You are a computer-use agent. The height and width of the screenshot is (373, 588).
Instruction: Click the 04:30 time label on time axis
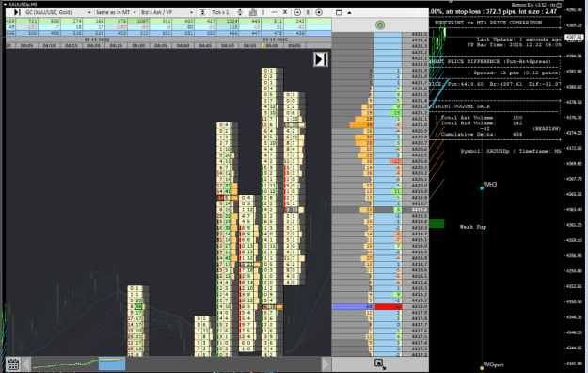click(138, 45)
